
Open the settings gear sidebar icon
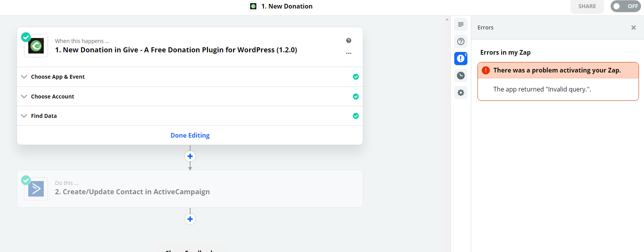461,93
